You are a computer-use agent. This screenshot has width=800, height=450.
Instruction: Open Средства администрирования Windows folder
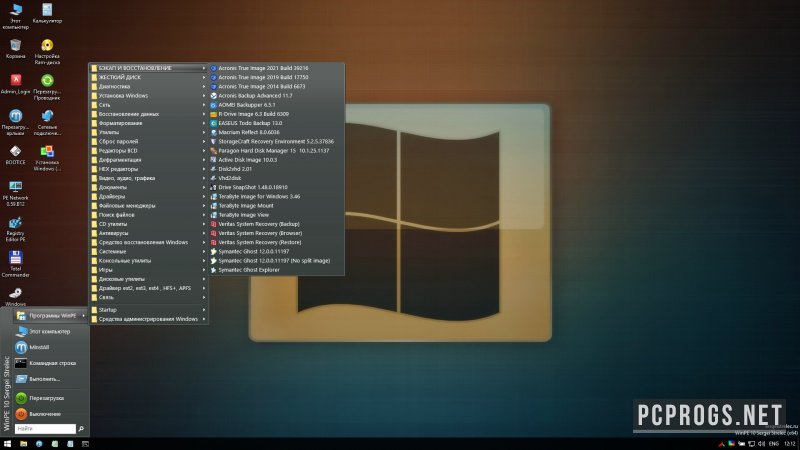tap(148, 319)
